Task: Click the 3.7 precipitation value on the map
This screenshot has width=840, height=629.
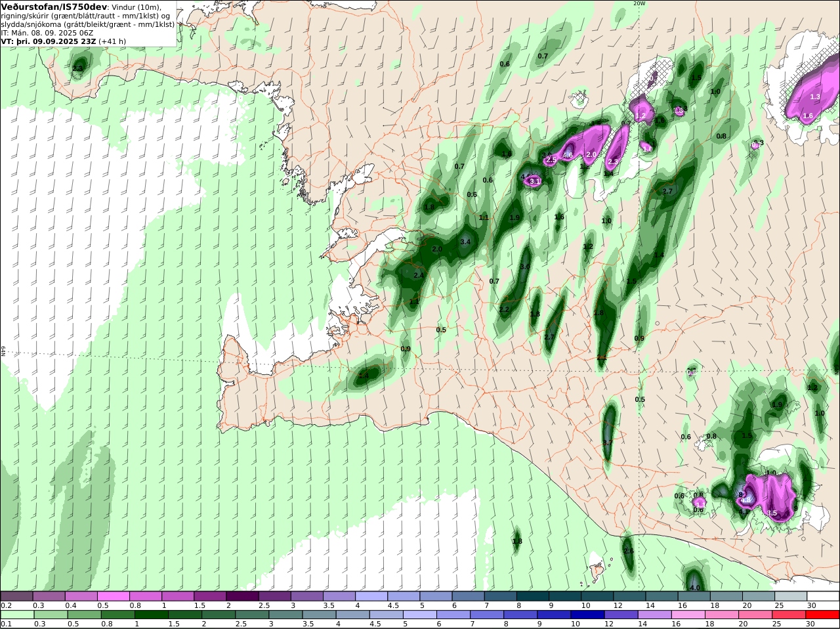Action: 607,443
